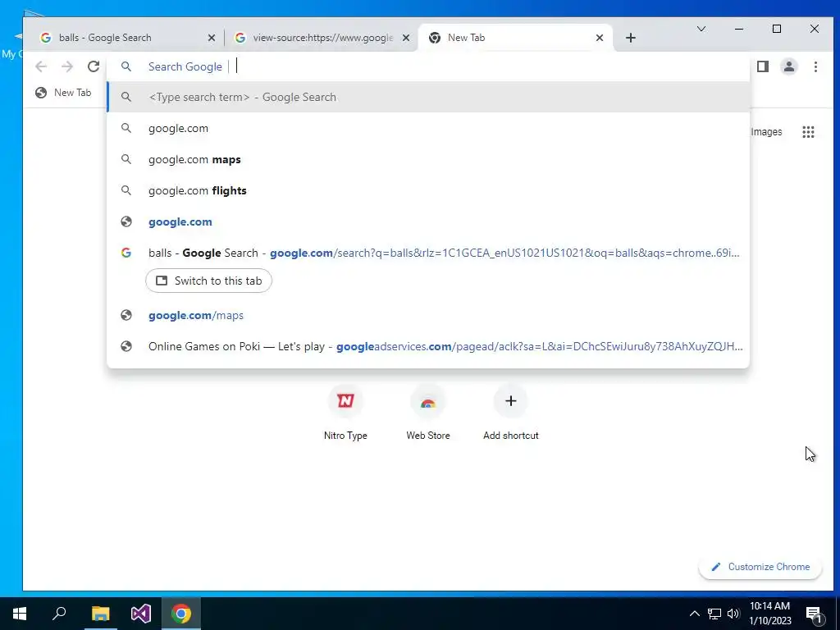The width and height of the screenshot is (840, 630).
Task: Select the Type search term suggestion
Action: point(428,97)
